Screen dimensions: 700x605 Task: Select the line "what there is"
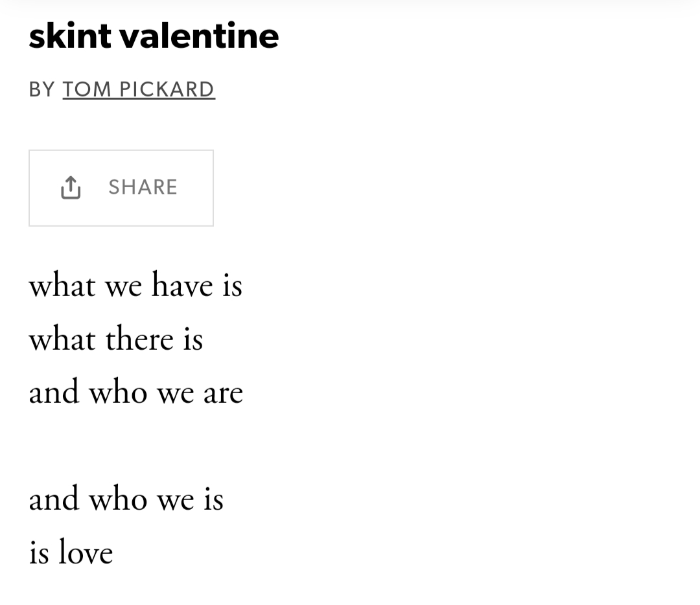pos(116,339)
